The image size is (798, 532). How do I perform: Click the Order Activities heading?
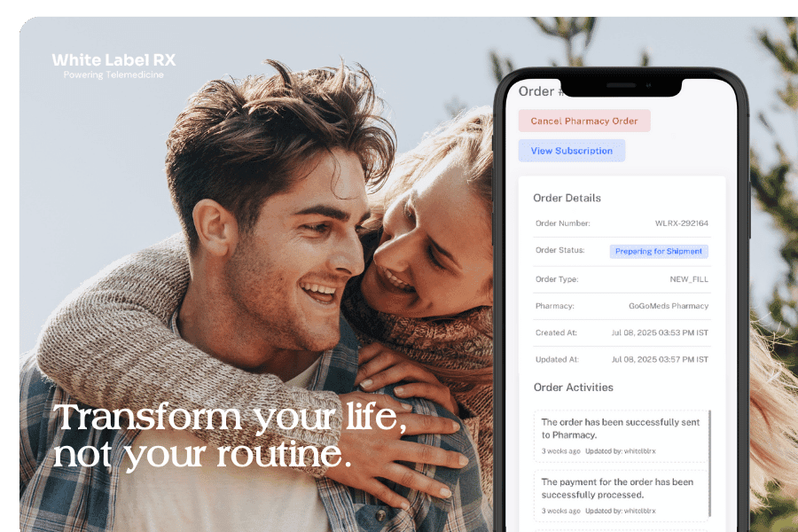pyautogui.click(x=574, y=387)
